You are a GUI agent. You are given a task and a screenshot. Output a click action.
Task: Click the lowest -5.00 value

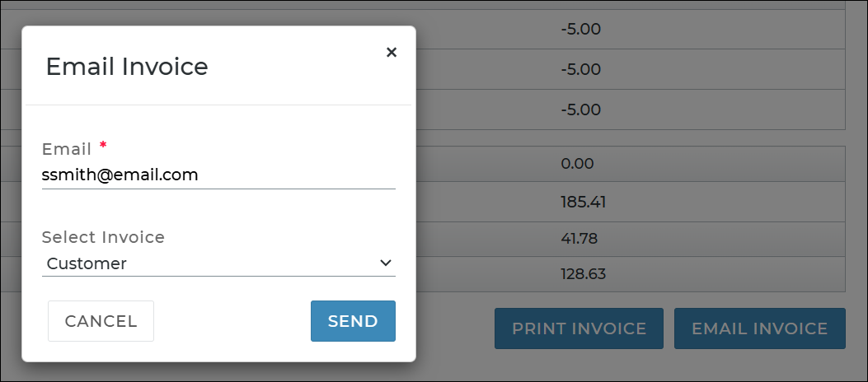click(x=580, y=109)
